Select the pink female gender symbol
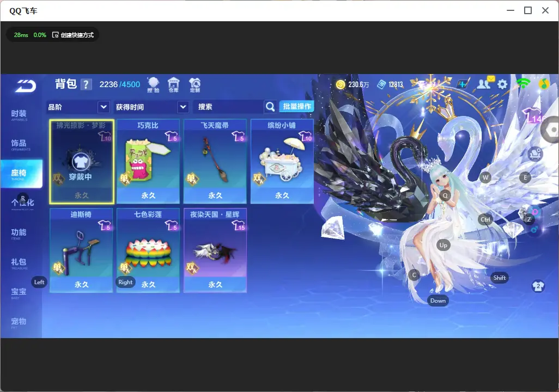 pos(535,213)
